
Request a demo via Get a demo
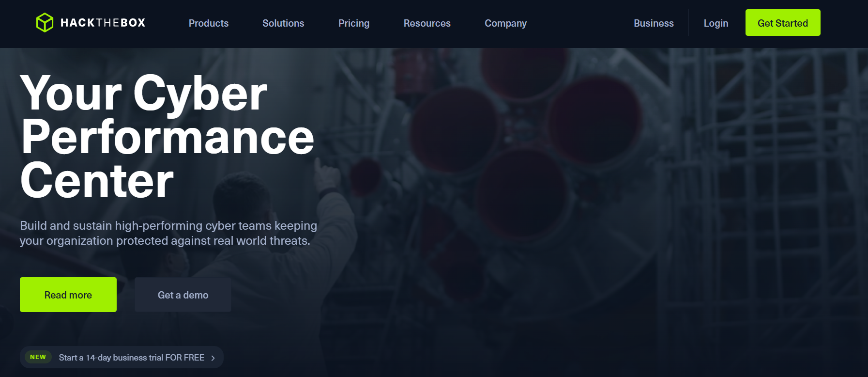183,295
